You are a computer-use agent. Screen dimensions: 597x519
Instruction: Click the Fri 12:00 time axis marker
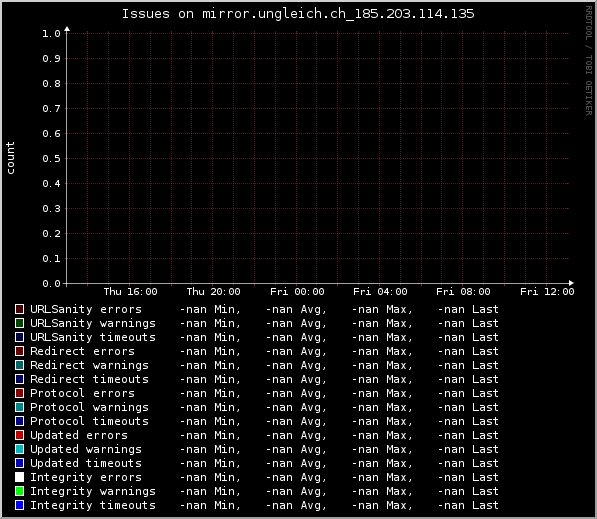click(x=547, y=292)
